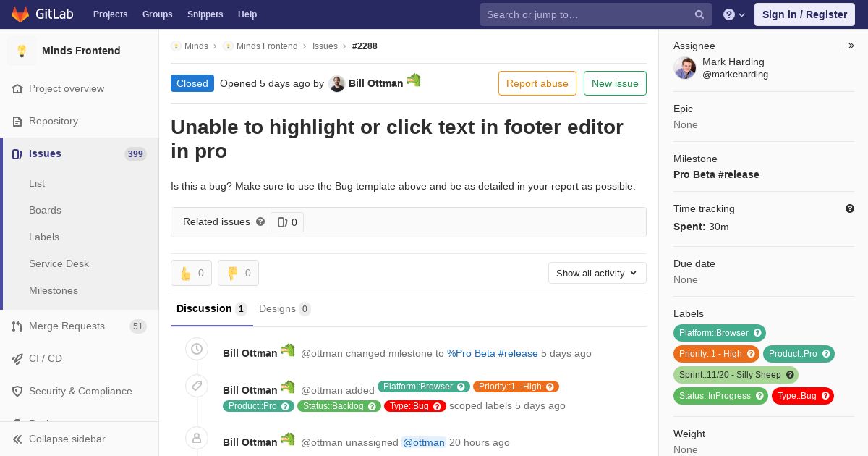868x456 pixels.
Task: Click the user icon beside unassigned activity
Action: pos(196,438)
